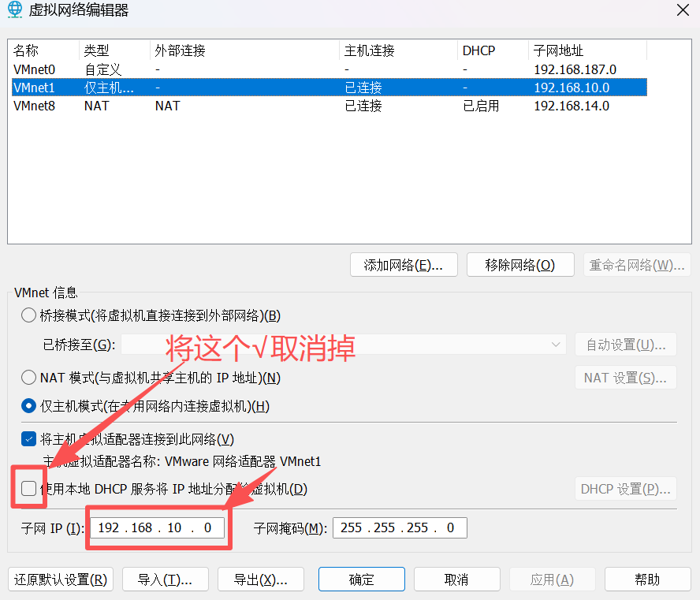The image size is (700, 600).
Task: Click the 子网掩码 input field
Action: coord(400,528)
